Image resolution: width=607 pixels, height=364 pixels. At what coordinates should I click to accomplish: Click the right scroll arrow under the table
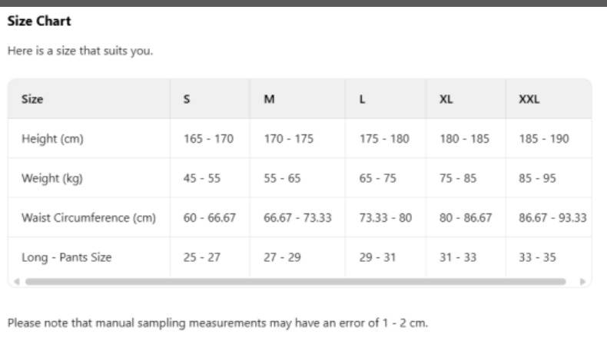[x=583, y=282]
